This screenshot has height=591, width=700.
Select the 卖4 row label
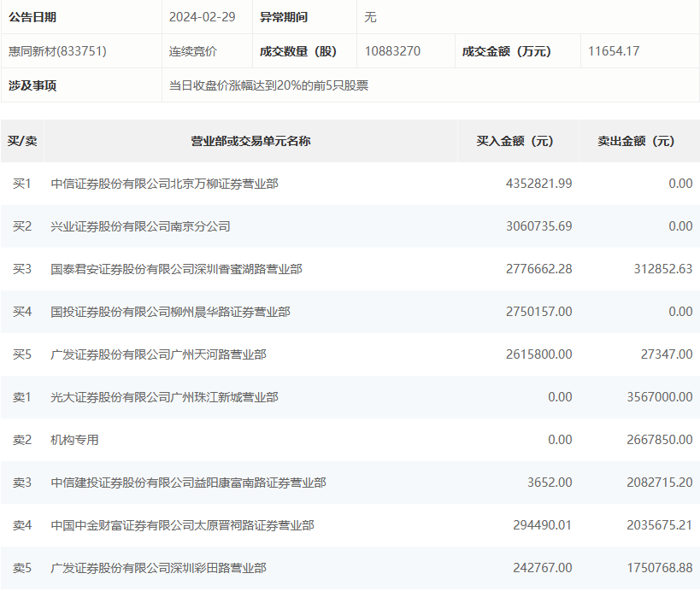pyautogui.click(x=22, y=525)
